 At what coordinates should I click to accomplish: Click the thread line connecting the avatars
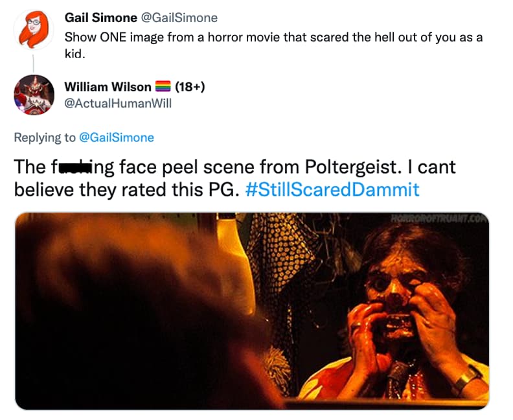32,65
